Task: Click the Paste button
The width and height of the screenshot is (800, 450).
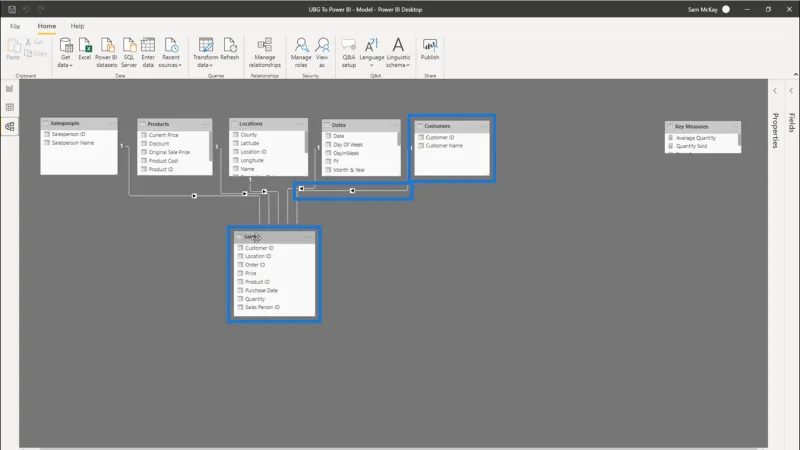Action: pos(13,49)
